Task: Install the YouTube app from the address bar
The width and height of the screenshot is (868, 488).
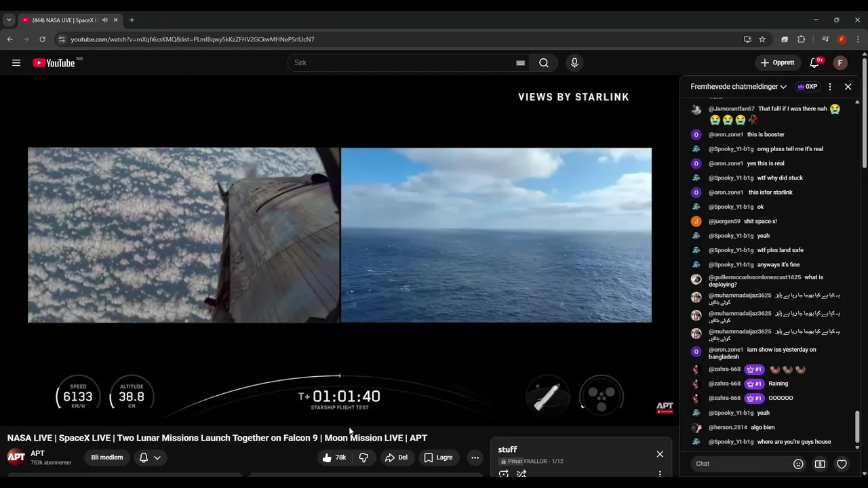Action: [747, 39]
